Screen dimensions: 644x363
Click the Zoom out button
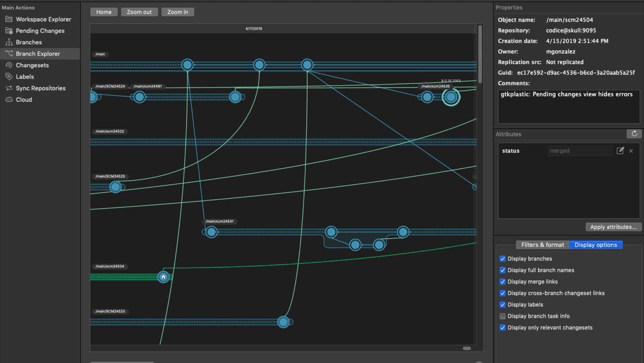[x=139, y=12]
